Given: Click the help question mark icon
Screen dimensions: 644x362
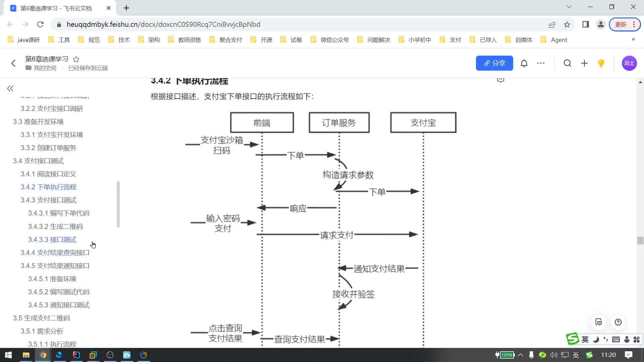Looking at the screenshot, I should pos(619,322).
